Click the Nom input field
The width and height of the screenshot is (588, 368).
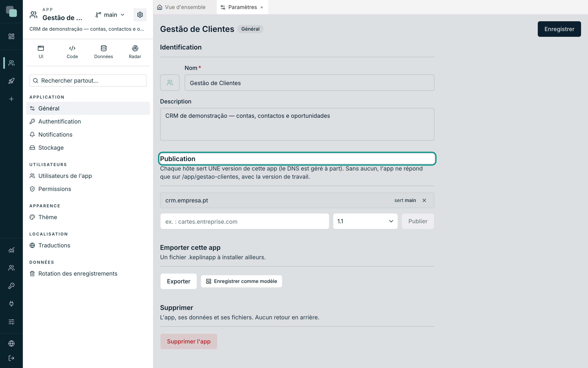pyautogui.click(x=309, y=83)
